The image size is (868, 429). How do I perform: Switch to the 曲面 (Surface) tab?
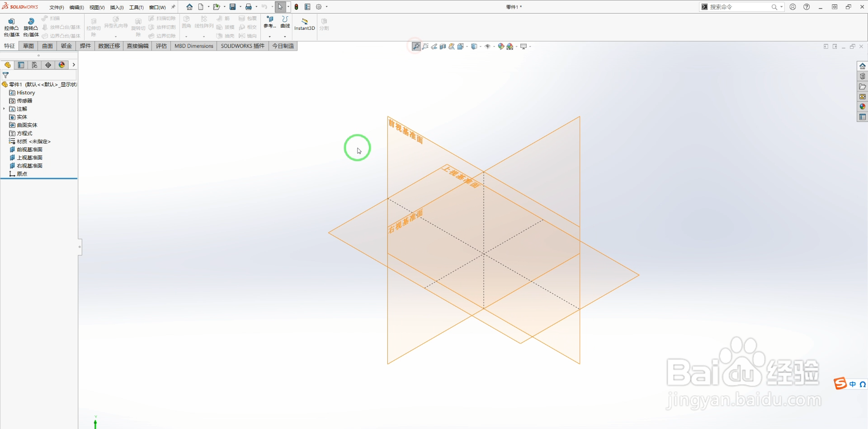click(x=47, y=46)
